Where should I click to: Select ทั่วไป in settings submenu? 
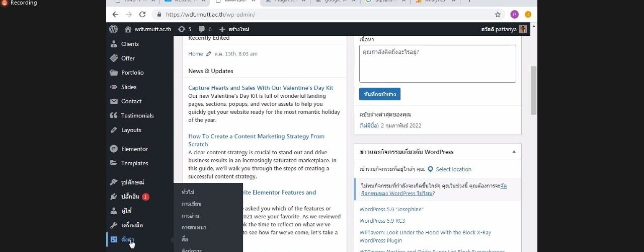click(188, 192)
